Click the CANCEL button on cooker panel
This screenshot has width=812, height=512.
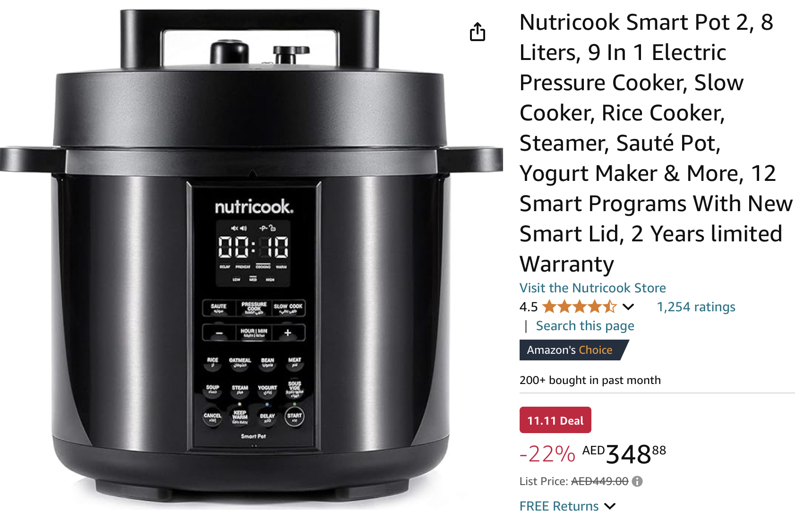[x=213, y=417]
